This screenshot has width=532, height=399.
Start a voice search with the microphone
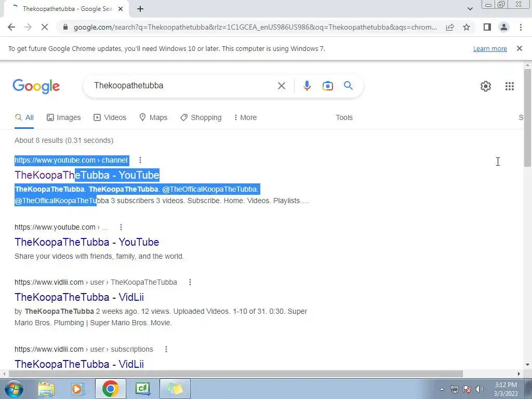(307, 86)
